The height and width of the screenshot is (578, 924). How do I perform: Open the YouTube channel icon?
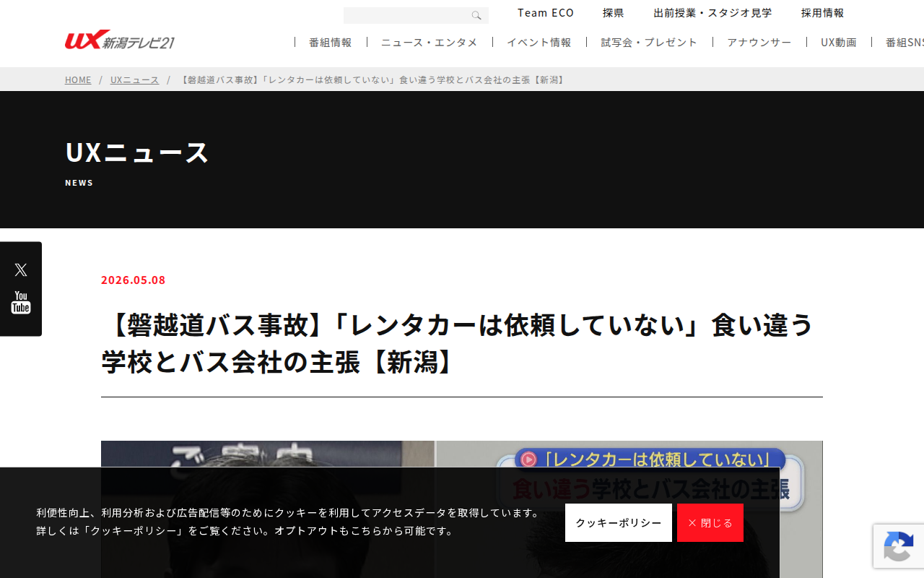(x=21, y=303)
